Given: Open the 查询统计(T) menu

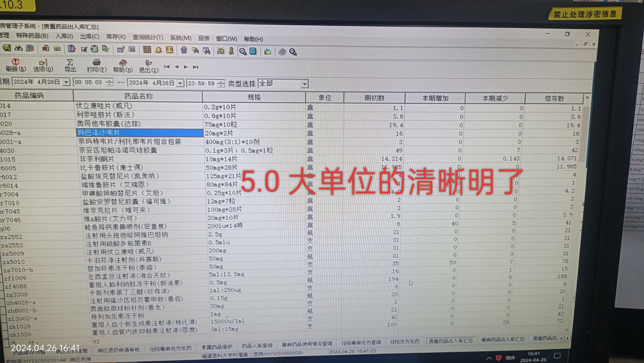Looking at the screenshot, I should click(x=147, y=37).
